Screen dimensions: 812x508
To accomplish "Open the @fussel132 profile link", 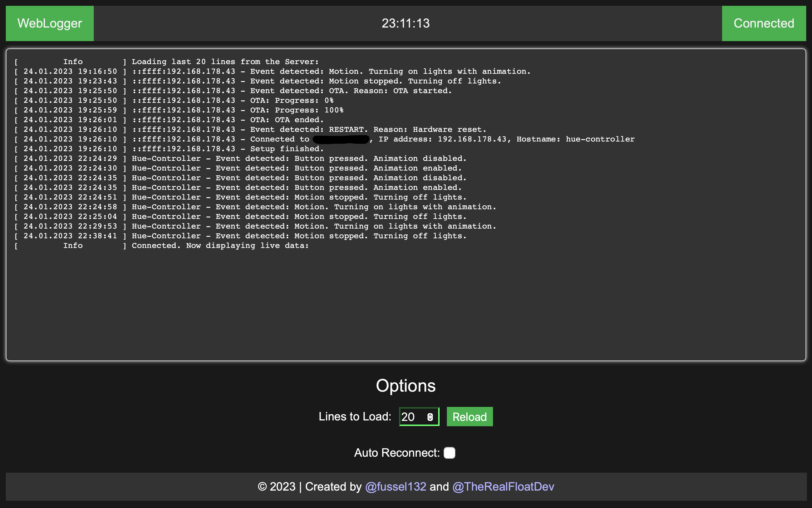I will 396,486.
